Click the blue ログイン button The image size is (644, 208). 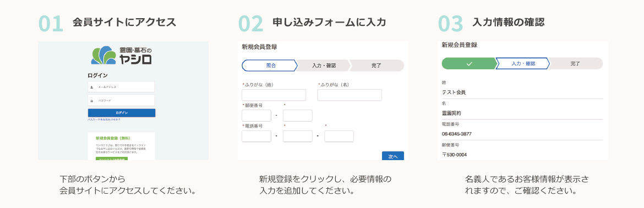122,113
